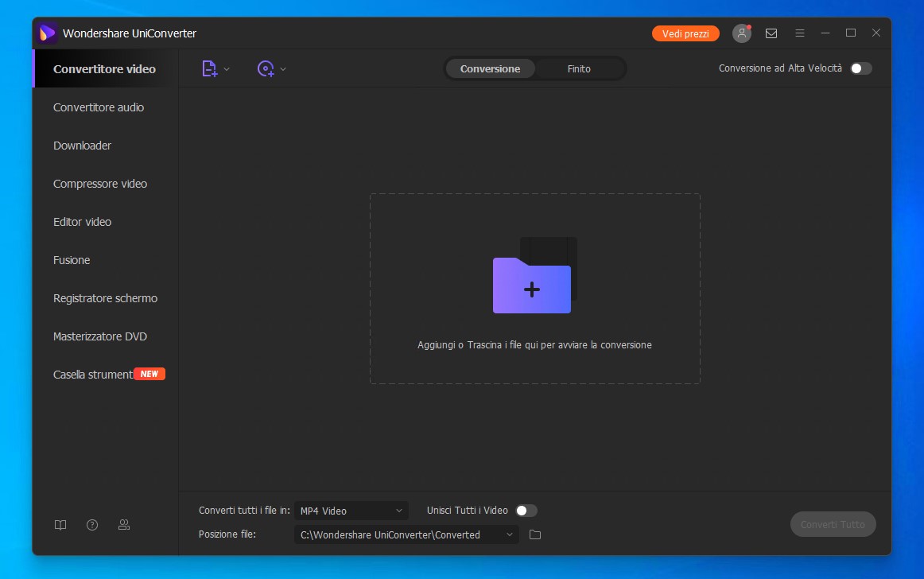
Task: Open the mail messages envelope icon
Action: pyautogui.click(x=771, y=33)
